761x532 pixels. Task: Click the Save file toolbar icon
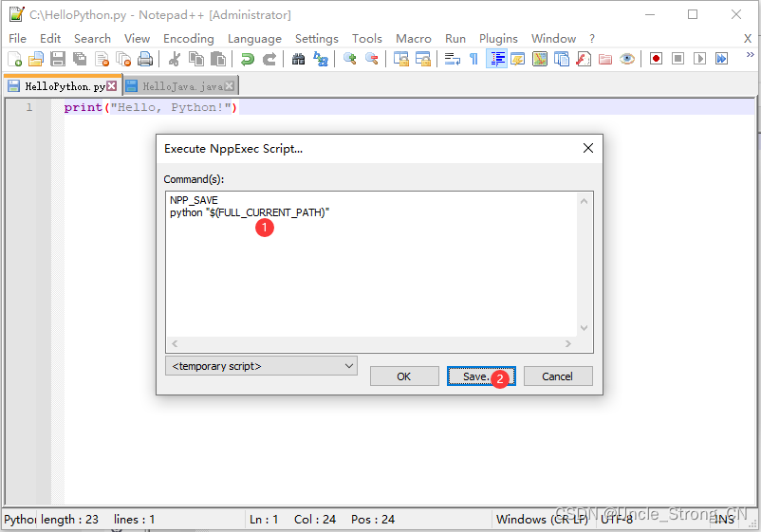click(x=58, y=59)
